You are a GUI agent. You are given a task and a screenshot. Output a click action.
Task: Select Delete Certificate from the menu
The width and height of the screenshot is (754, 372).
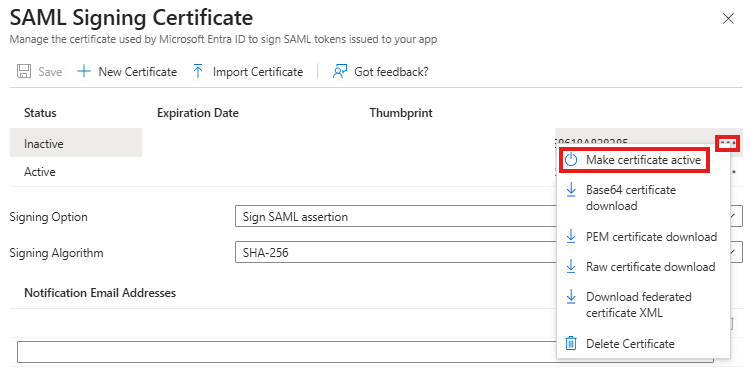tap(643, 344)
